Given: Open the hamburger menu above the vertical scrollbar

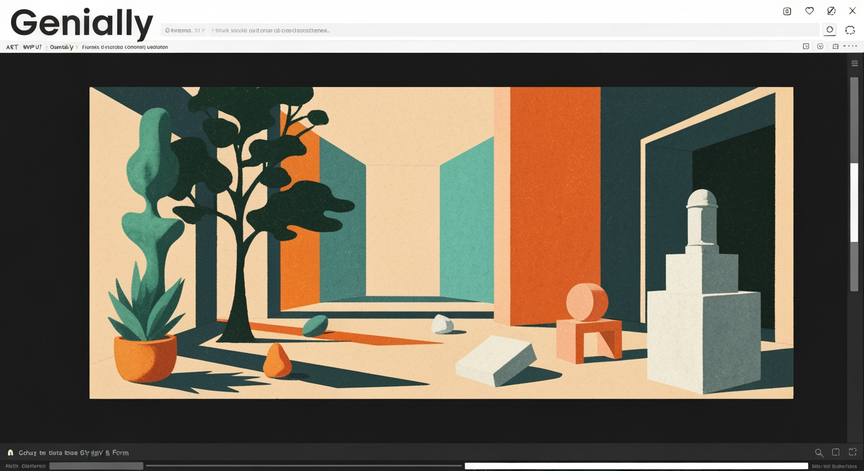Looking at the screenshot, I should pos(855,63).
